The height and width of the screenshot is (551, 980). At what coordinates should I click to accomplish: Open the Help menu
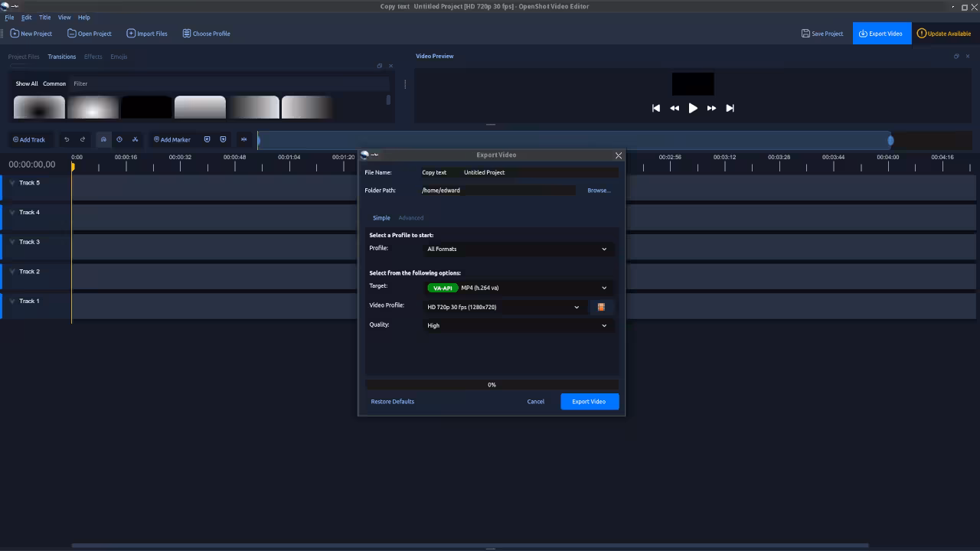coord(84,17)
